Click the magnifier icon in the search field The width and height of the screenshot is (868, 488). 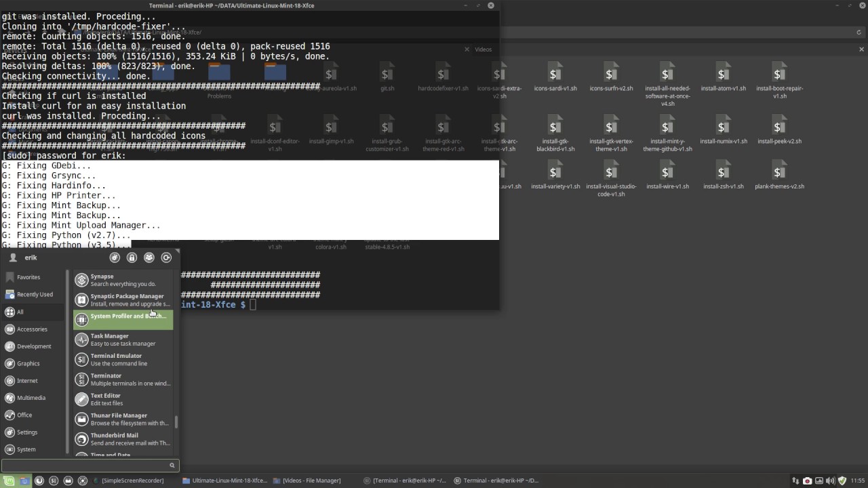(x=172, y=466)
